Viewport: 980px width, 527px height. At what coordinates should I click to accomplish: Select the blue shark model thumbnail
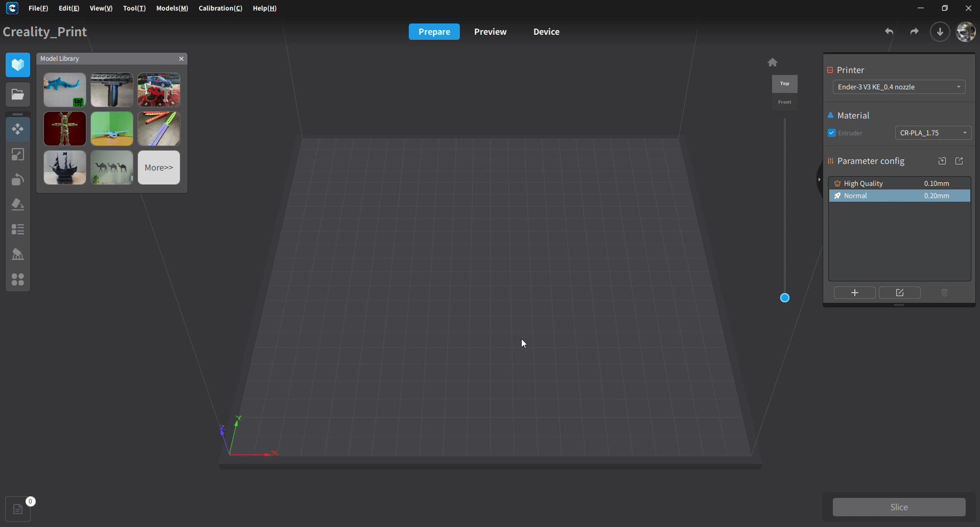tap(65, 90)
